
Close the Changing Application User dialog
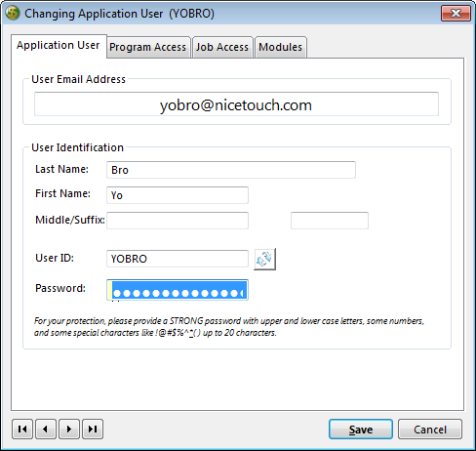[x=456, y=14]
